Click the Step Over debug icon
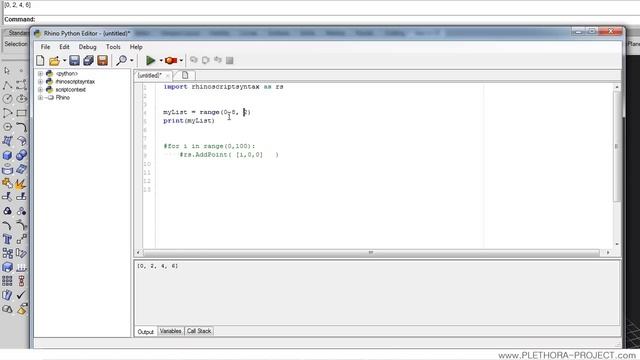This screenshot has height=360, width=640. click(206, 60)
